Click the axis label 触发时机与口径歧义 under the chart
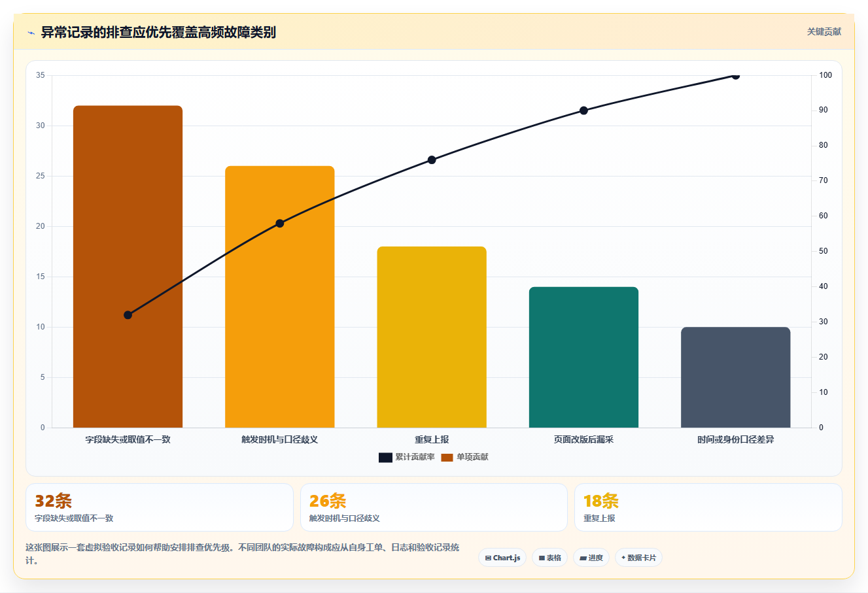 coord(280,439)
